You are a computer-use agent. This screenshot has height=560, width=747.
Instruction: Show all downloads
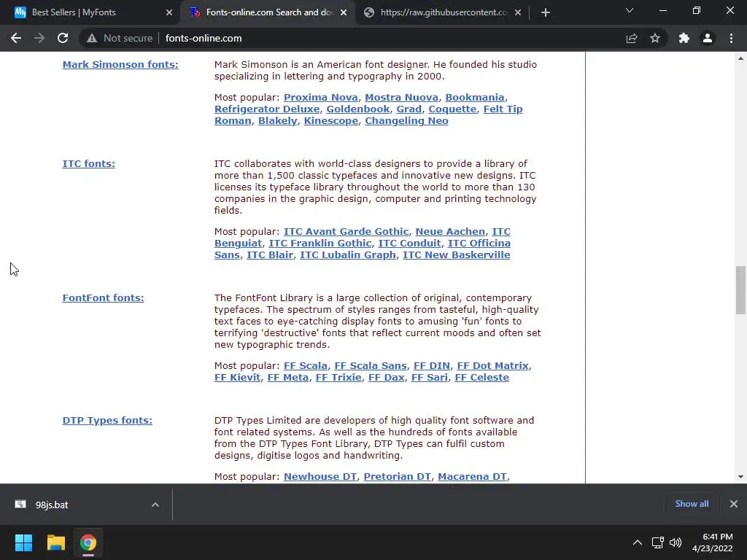(692, 504)
